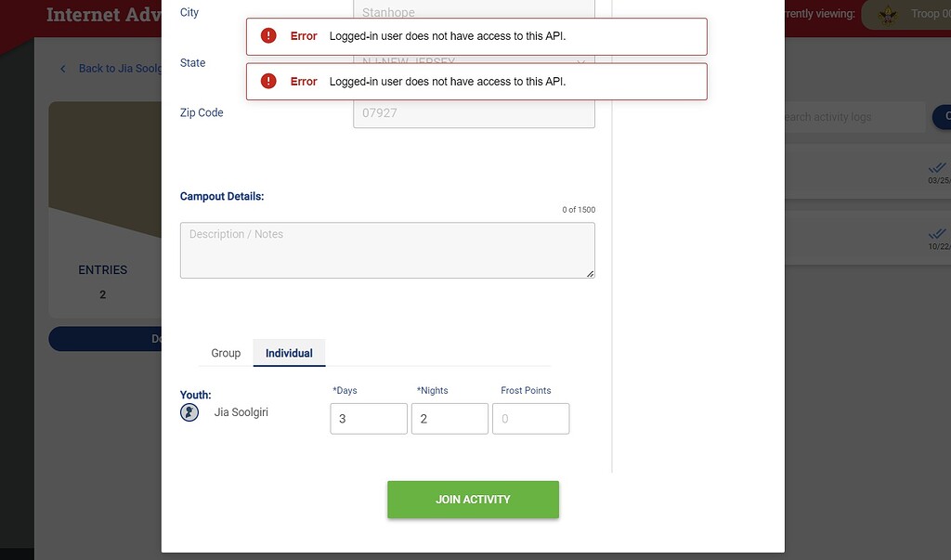Select the Days input showing 3
Screen dimensions: 951x560
(x=368, y=418)
